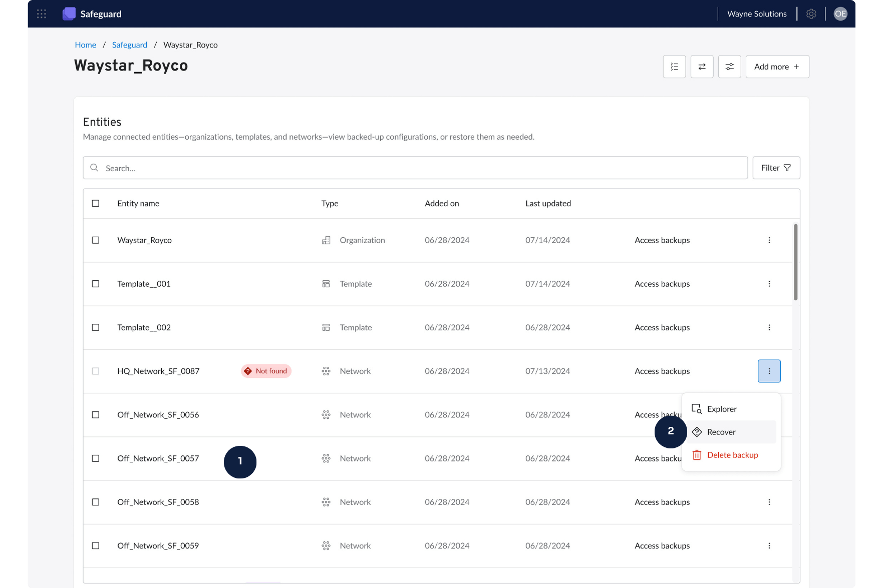Open Access backups for Waystar_Royco
This screenshot has width=883, height=588.
tap(662, 240)
